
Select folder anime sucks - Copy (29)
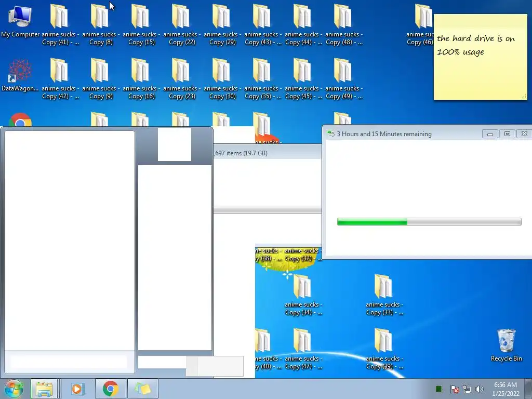[222, 24]
